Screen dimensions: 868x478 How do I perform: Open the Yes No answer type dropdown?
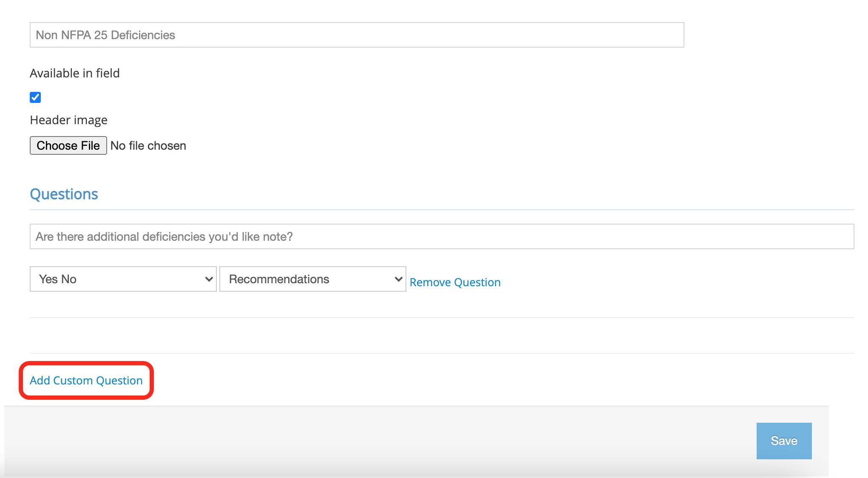click(123, 279)
